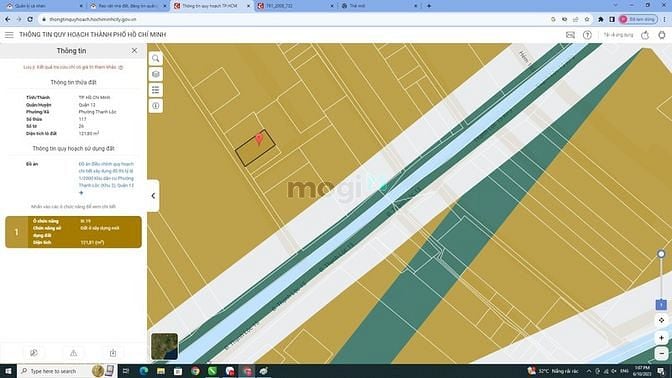
Task: Locate my position on the map
Action: pyautogui.click(x=661, y=320)
